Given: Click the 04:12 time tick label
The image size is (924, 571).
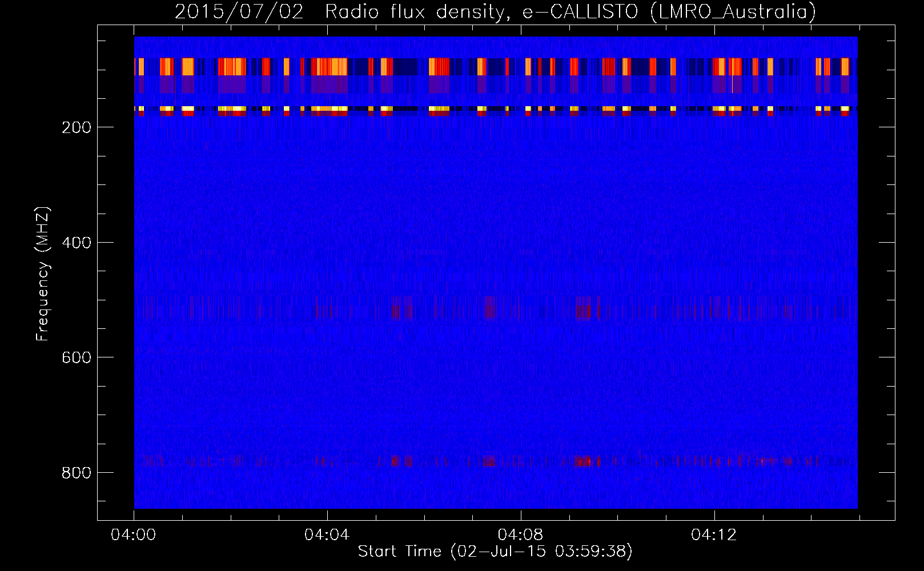Looking at the screenshot, I should [714, 535].
